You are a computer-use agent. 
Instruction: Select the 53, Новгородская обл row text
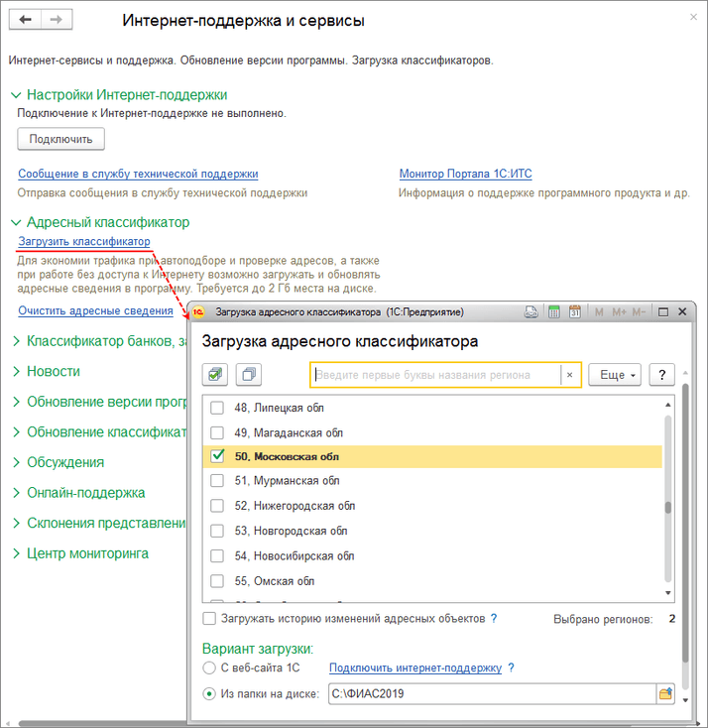[x=292, y=531]
